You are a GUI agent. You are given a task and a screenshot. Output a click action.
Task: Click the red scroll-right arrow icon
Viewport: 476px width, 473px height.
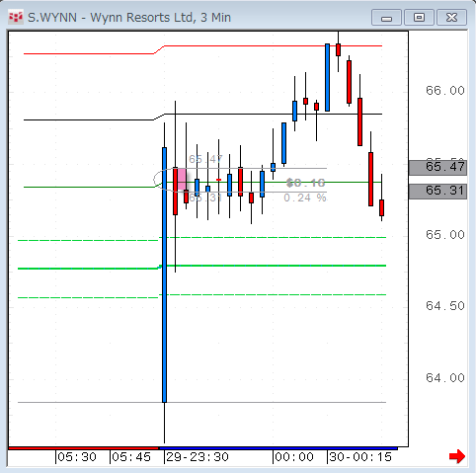[457, 456]
